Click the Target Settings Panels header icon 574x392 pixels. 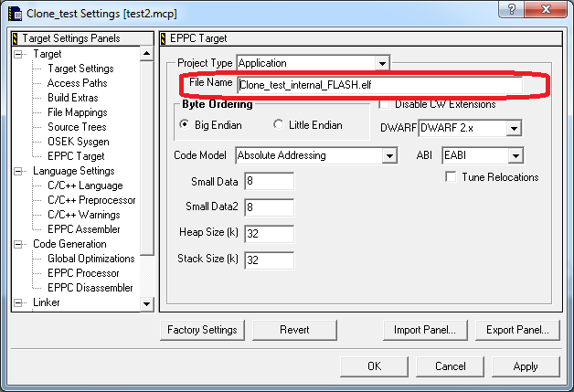(16, 38)
